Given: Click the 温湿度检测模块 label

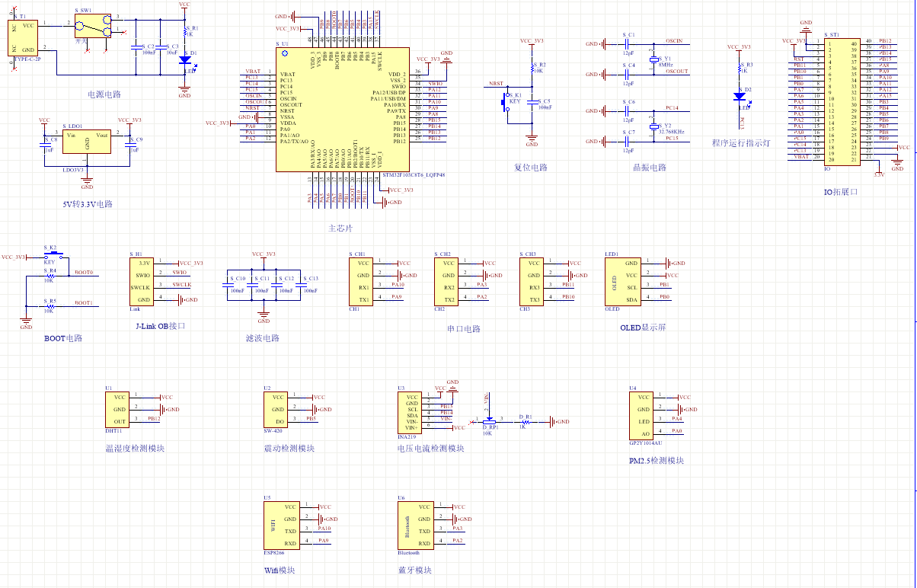Looking at the screenshot, I should pos(135,448).
